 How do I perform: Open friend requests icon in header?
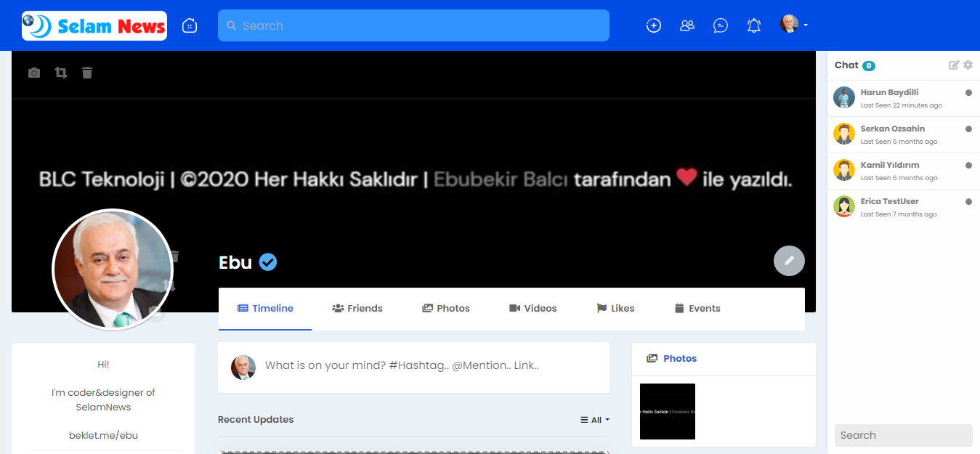coord(687,25)
